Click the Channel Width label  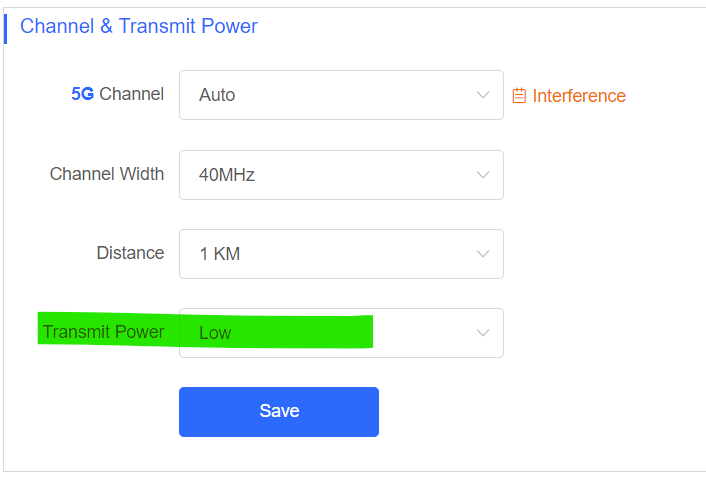tap(107, 174)
